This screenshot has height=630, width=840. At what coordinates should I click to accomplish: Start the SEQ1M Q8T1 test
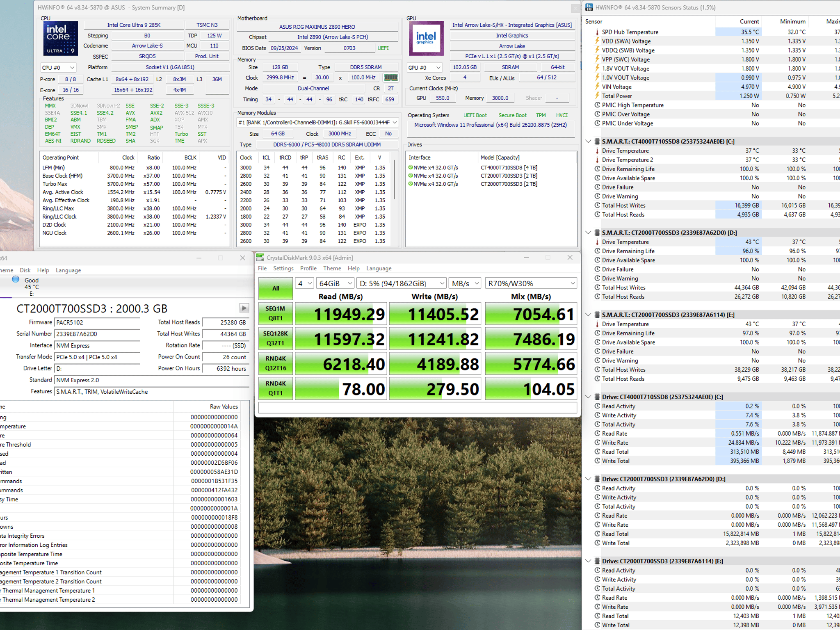(275, 313)
